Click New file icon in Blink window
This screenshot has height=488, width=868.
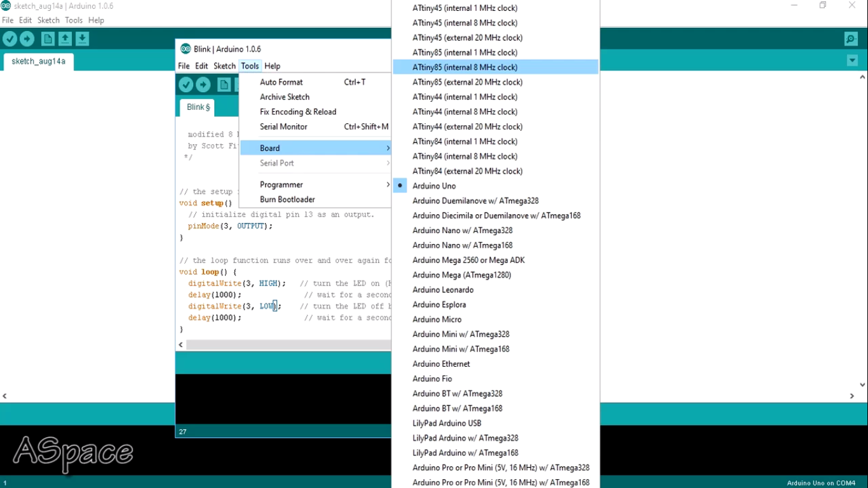pos(224,85)
